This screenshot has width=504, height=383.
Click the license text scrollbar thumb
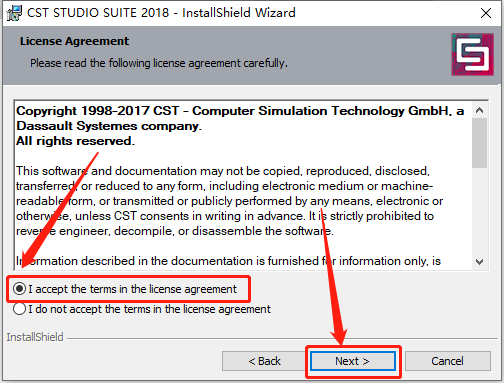pyautogui.click(x=480, y=143)
